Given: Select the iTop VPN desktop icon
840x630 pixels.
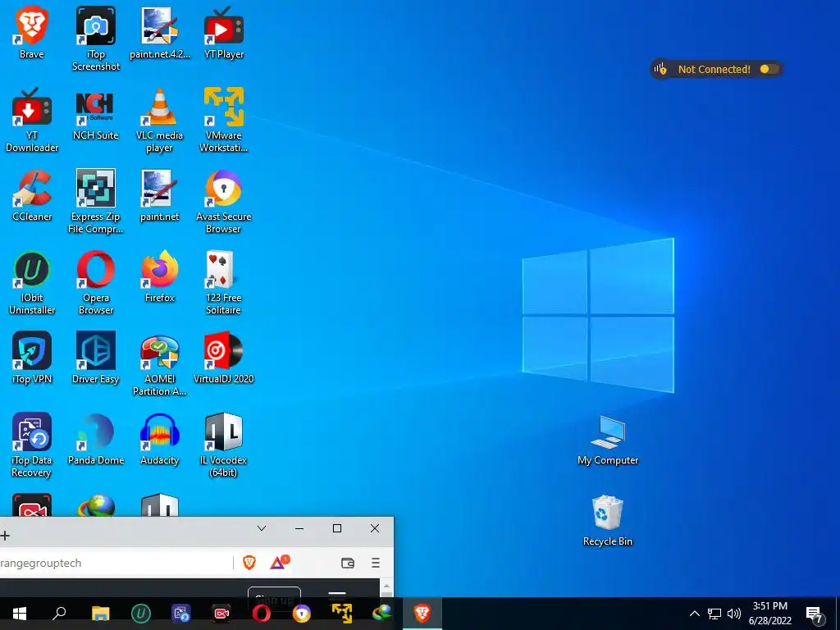Looking at the screenshot, I should (x=32, y=358).
